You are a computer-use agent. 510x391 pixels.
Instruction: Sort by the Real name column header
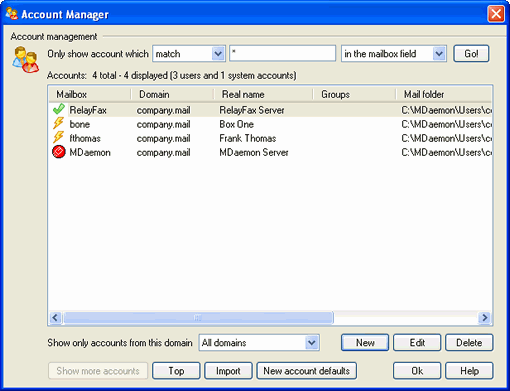263,94
